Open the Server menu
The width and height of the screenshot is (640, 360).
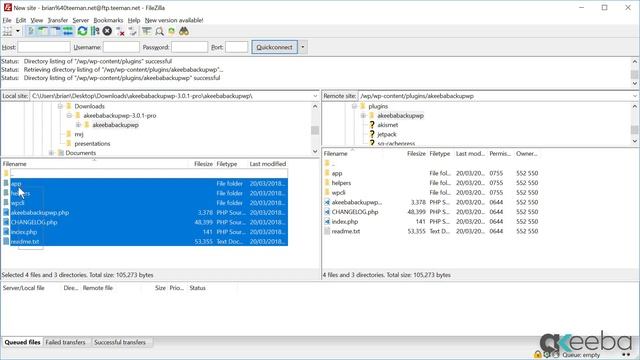[x=81, y=20]
